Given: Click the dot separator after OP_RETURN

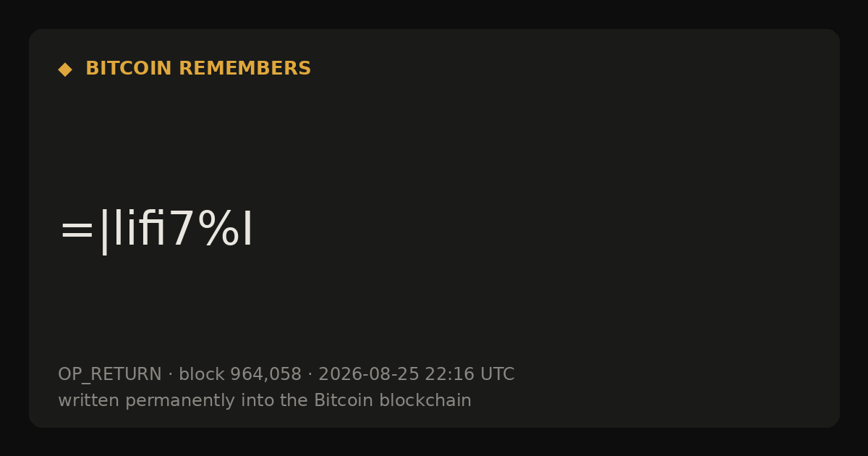Looking at the screenshot, I should [171, 375].
